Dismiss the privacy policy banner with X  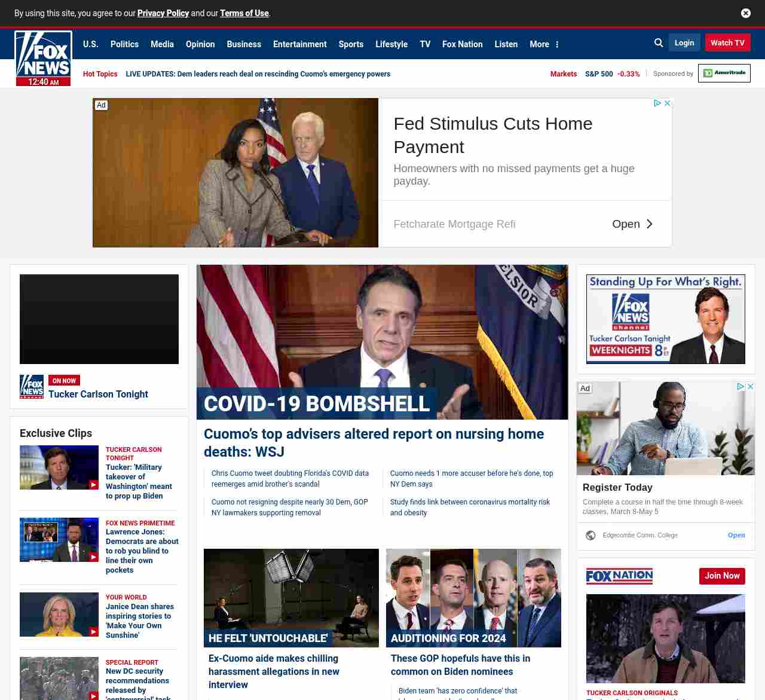pos(746,13)
